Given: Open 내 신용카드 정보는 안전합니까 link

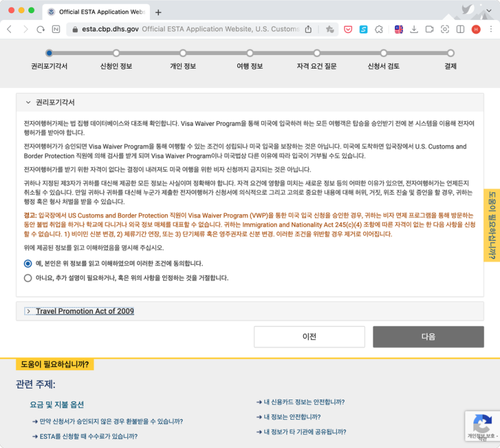Looking at the screenshot, I should (301, 402).
